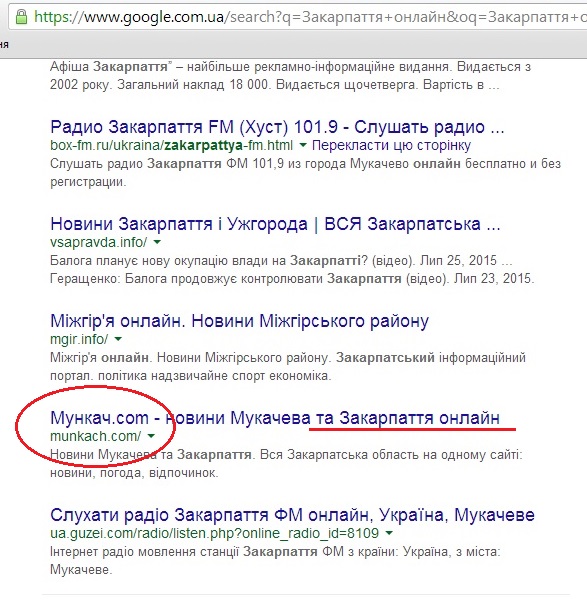
Task: Click the vsapravda.info green URL text
Action: point(99,243)
